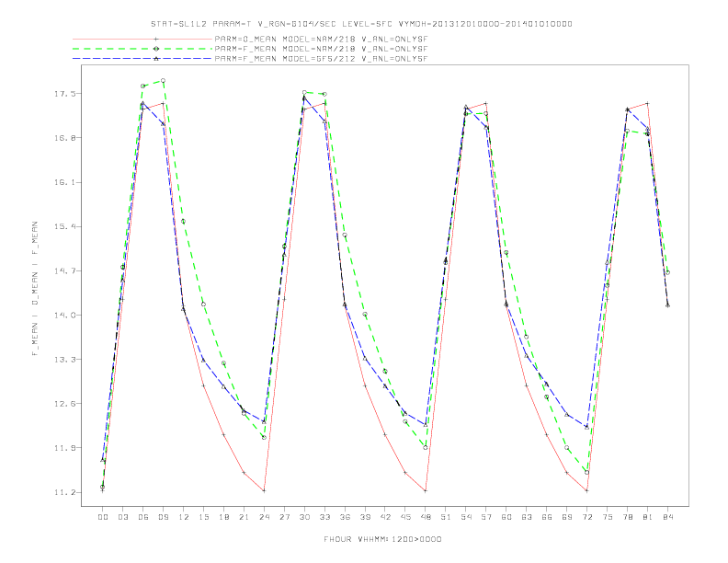Select the green F_MEAN NAM/218 legend label
Image resolution: width=728 pixels, height=563 pixels.
(x=321, y=49)
